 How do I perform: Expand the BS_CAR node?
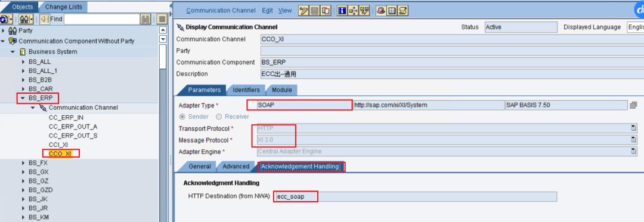pyautogui.click(x=23, y=89)
